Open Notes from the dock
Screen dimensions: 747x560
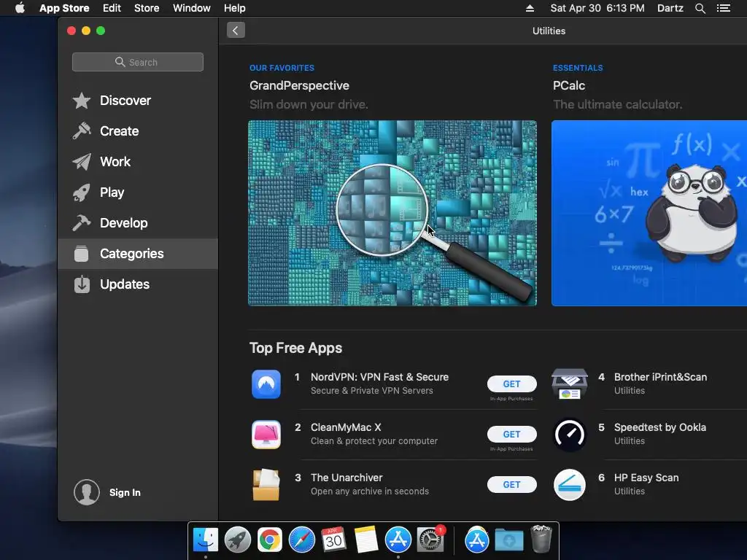(x=366, y=540)
